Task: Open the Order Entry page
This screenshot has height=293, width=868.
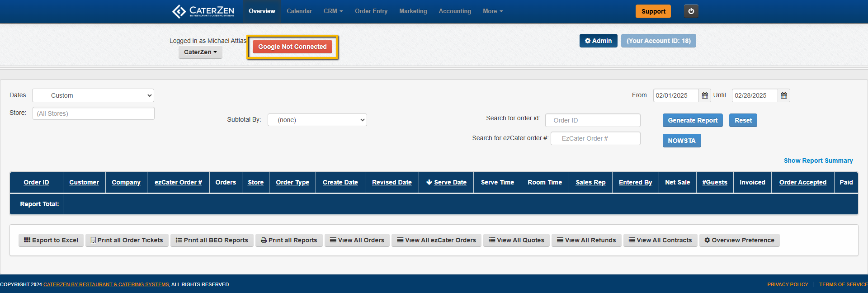Action: point(371,11)
